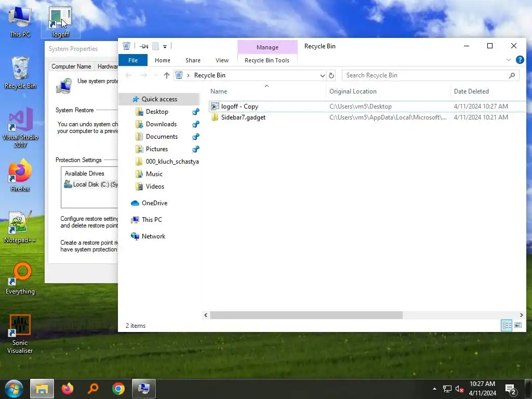This screenshot has height=399, width=532.
Task: Select the Sonic Visualiser desktop shortcut
Action: (x=20, y=334)
